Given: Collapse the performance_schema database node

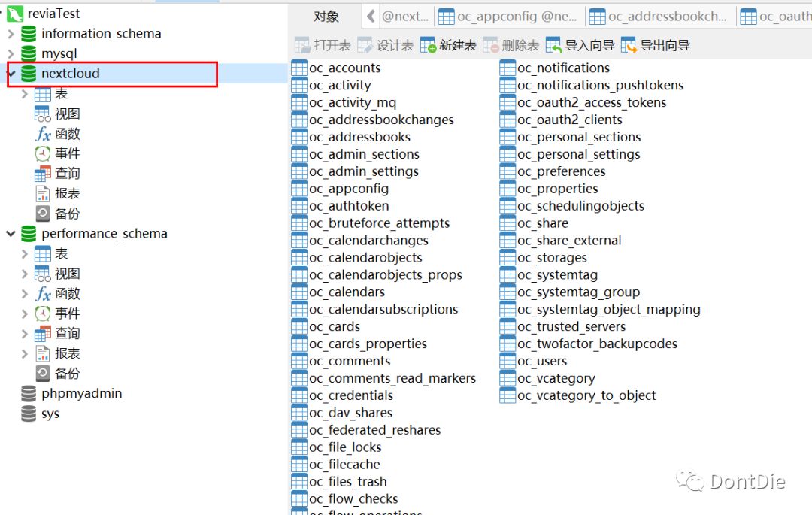Looking at the screenshot, I should click(x=11, y=233).
